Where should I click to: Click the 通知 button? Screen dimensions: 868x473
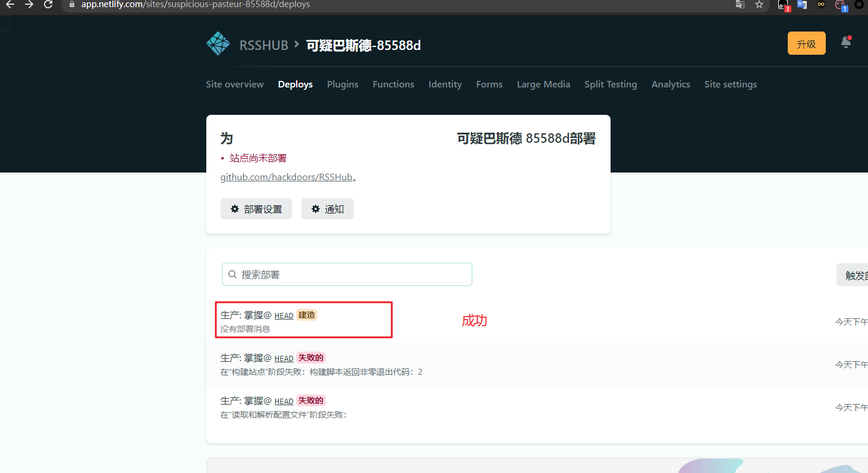(x=328, y=209)
